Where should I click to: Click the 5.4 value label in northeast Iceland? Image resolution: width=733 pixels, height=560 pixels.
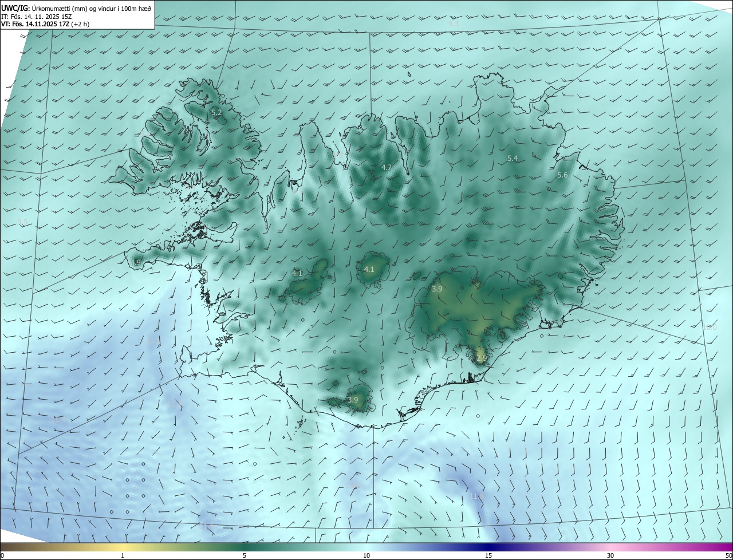pyautogui.click(x=513, y=158)
